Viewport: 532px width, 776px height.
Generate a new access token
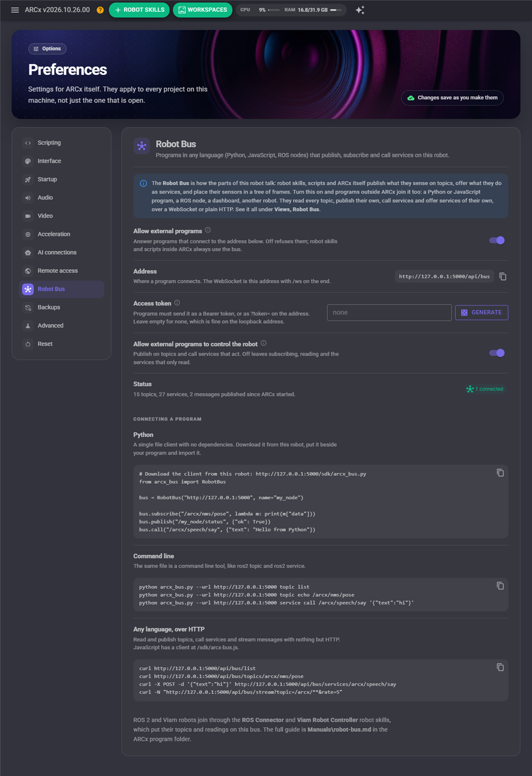click(482, 312)
